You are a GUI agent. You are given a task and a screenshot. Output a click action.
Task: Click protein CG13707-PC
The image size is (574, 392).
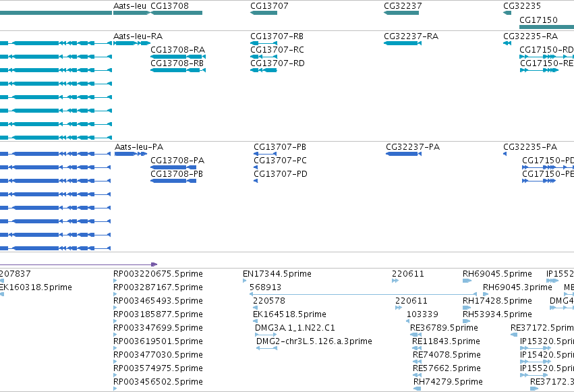click(x=256, y=167)
